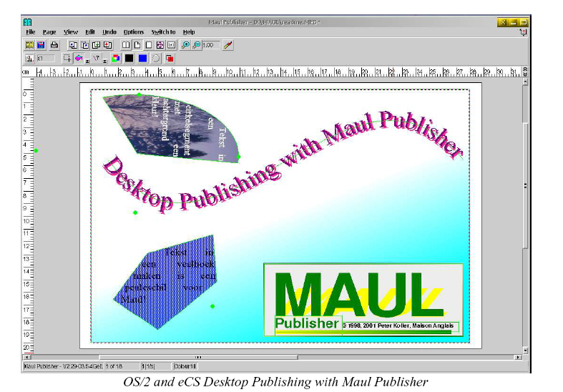Image resolution: width=563 pixels, height=392 pixels.
Task: Open the Undo menu
Action: [109, 32]
